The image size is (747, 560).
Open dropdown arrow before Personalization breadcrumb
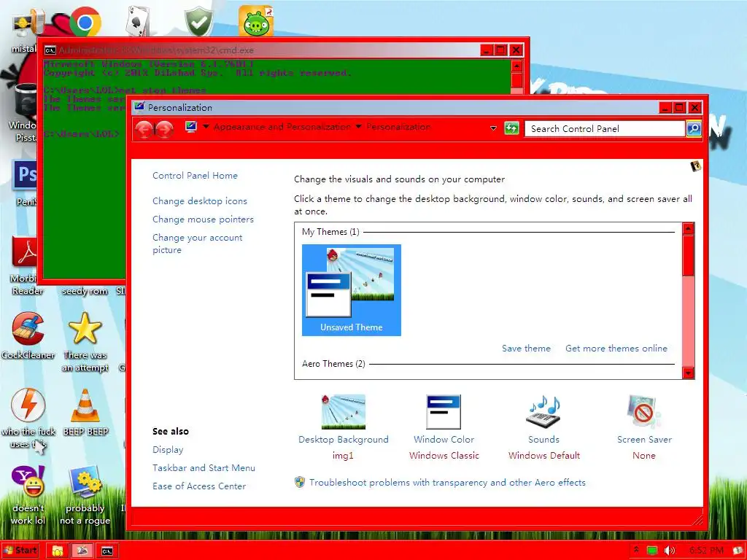pos(358,127)
